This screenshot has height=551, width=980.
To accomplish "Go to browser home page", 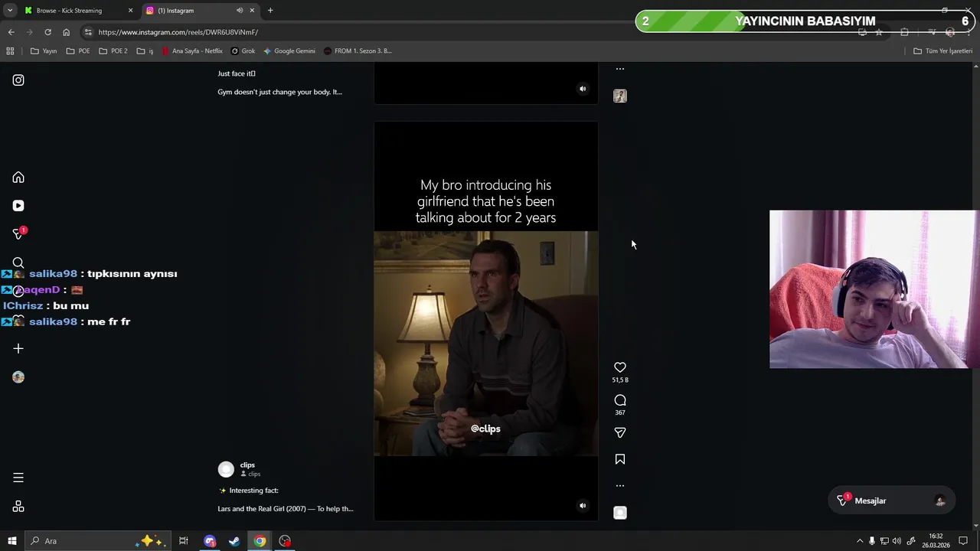I will coord(66,32).
